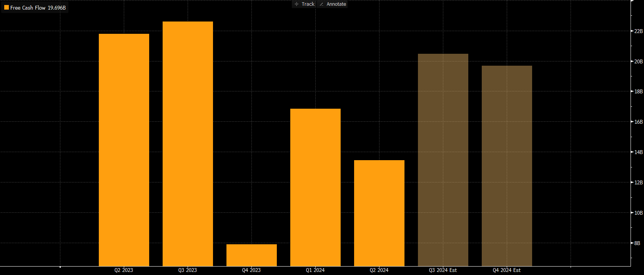Click the 18B y-axis value
The height and width of the screenshot is (275, 644).
coord(639,91)
